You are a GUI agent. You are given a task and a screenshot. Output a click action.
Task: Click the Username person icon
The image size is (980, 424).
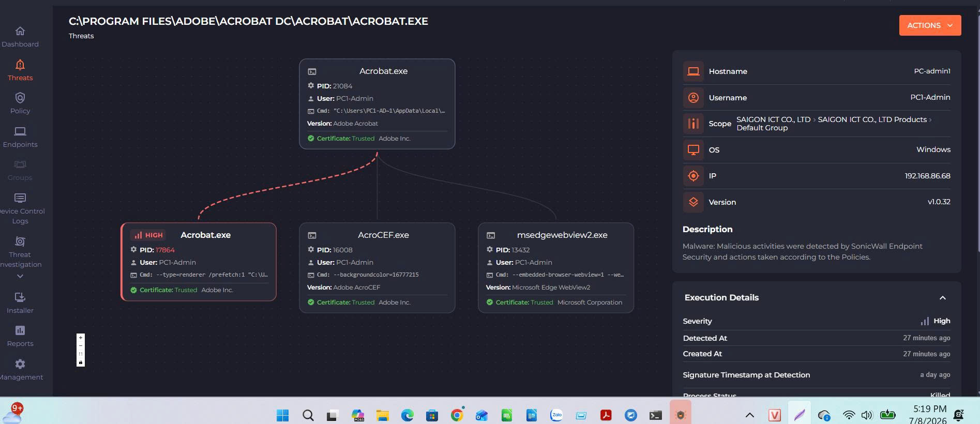point(693,97)
